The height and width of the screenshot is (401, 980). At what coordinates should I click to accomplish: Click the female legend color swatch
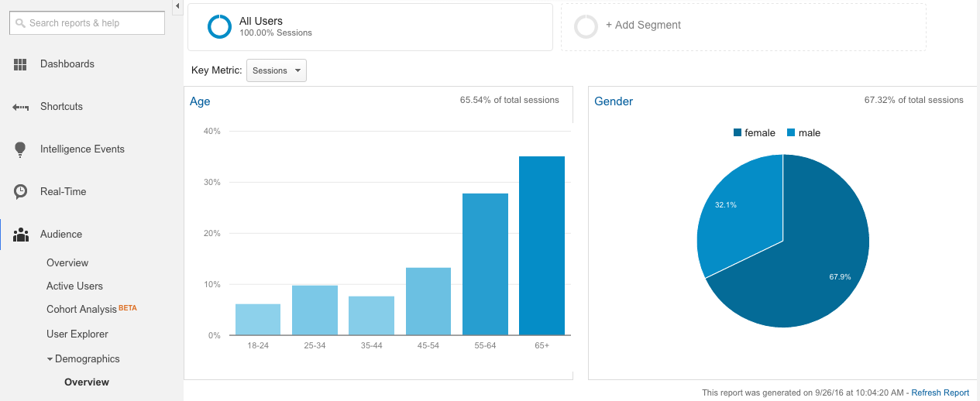click(x=738, y=133)
